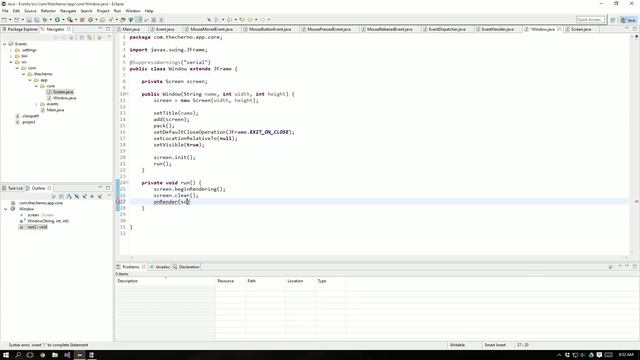This screenshot has height=360, width=640.
Task: Collapse the core folder
Action: tap(36, 86)
